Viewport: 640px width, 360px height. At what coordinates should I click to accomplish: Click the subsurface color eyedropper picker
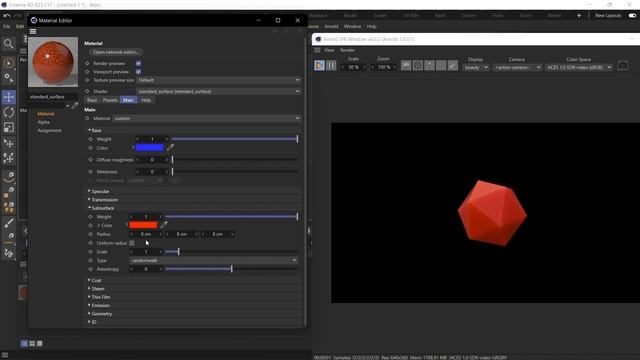tap(164, 225)
